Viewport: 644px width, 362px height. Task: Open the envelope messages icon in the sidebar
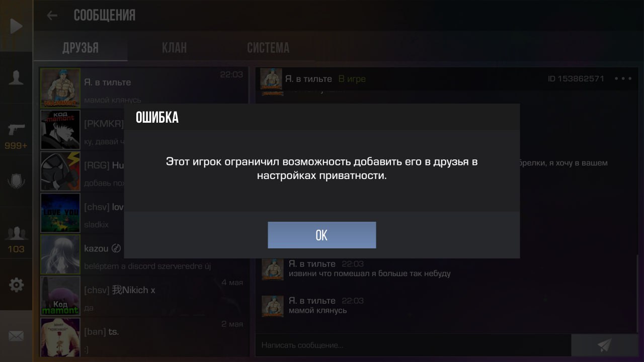(x=16, y=336)
